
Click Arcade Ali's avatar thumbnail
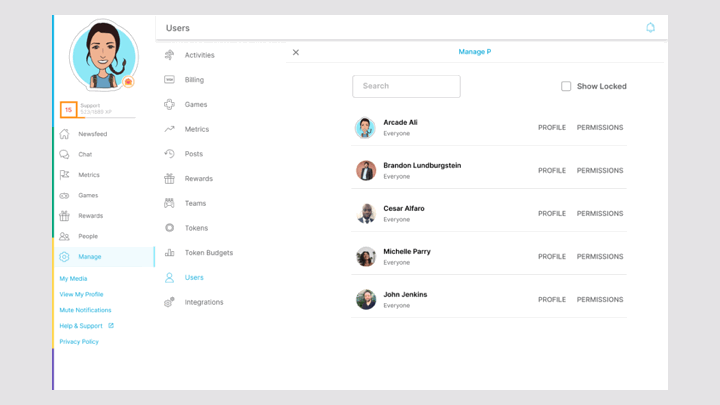(x=366, y=128)
